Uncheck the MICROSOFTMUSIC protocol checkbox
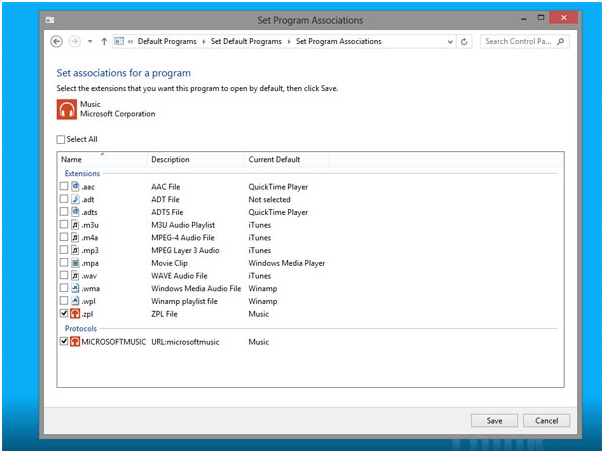The image size is (604, 451). [64, 341]
